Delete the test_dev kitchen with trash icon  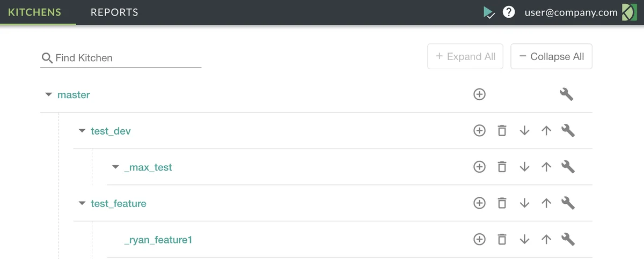502,130
